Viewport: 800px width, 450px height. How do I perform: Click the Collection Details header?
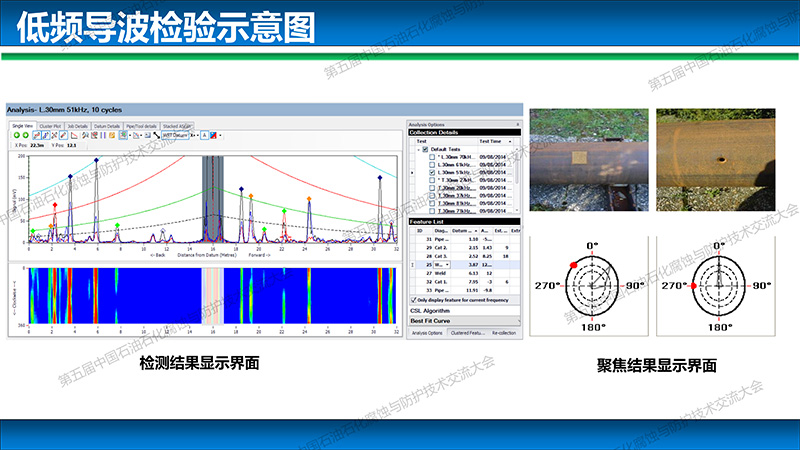464,132
